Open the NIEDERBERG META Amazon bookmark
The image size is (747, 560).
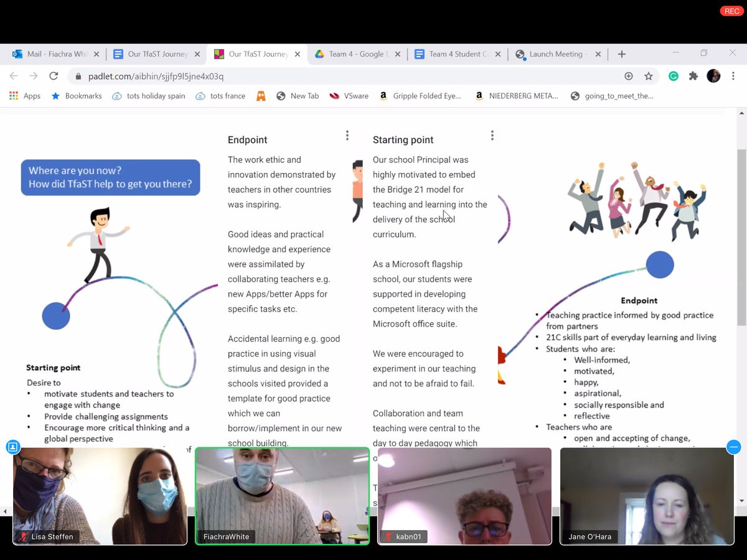(517, 96)
